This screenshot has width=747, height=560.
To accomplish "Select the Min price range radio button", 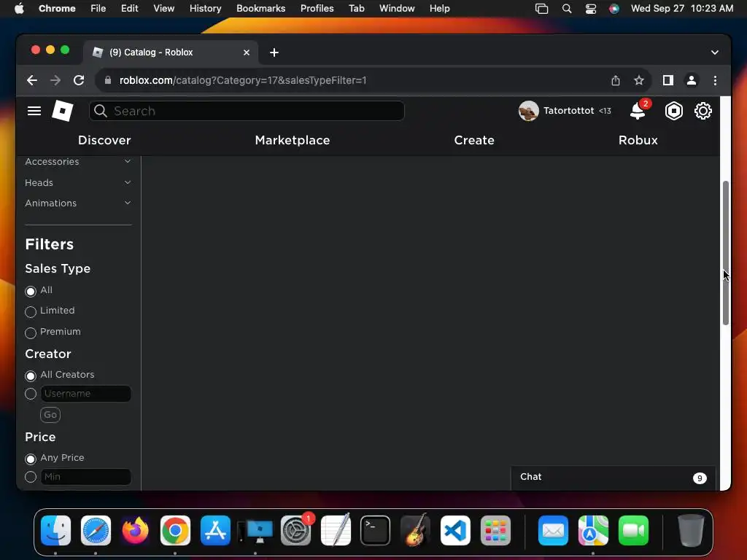I will (x=31, y=477).
